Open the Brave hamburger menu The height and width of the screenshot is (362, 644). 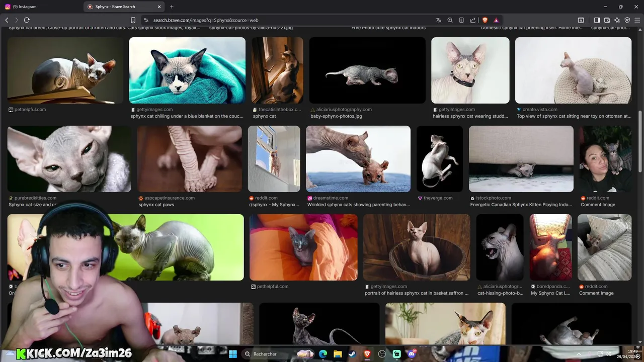[637, 20]
